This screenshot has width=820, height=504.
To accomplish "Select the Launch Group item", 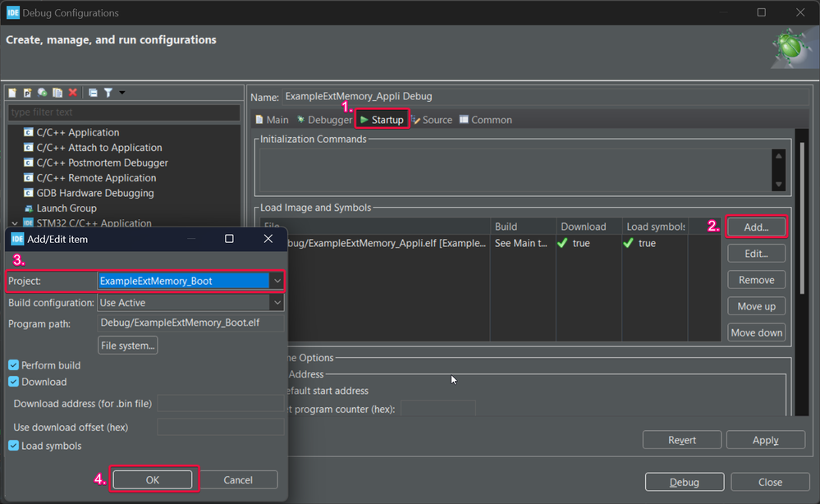I will point(66,208).
